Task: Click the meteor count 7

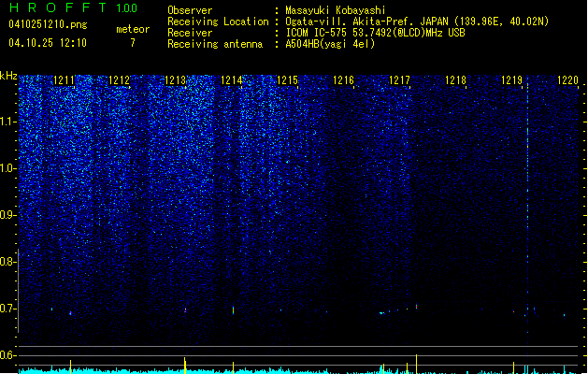Action: coord(133,43)
